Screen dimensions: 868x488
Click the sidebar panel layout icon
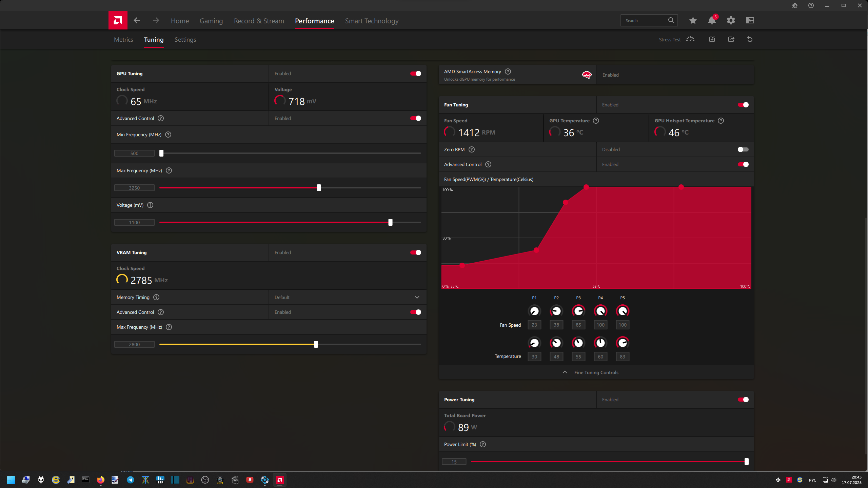[x=750, y=20]
